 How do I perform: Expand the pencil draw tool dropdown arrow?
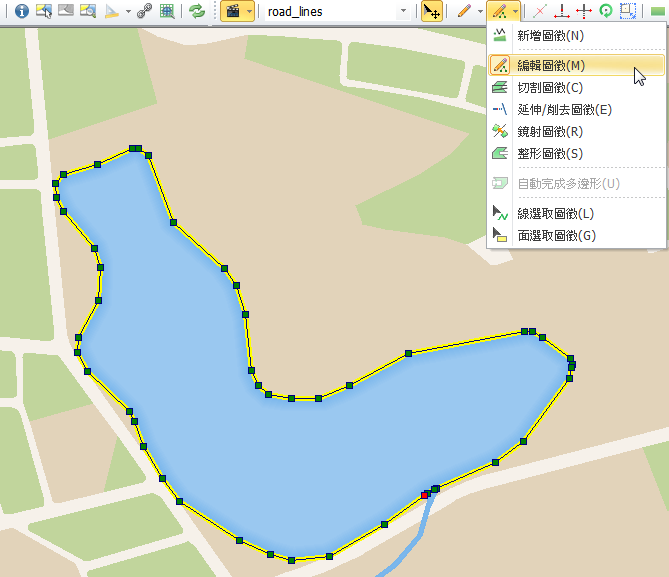480,12
